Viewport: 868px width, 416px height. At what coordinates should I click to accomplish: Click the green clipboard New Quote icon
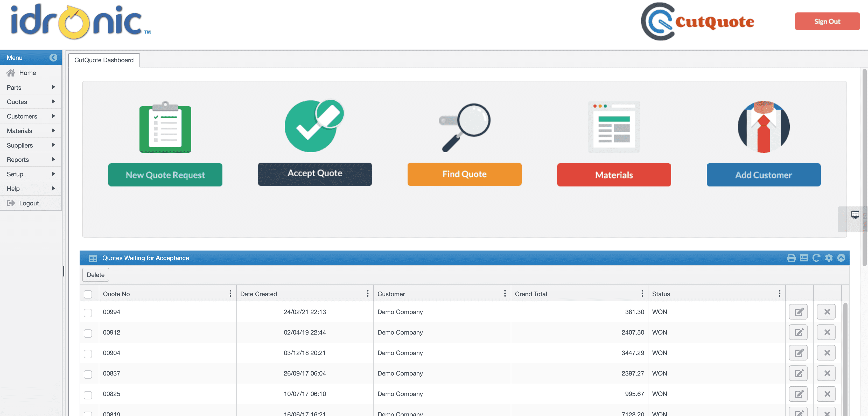[x=165, y=127]
